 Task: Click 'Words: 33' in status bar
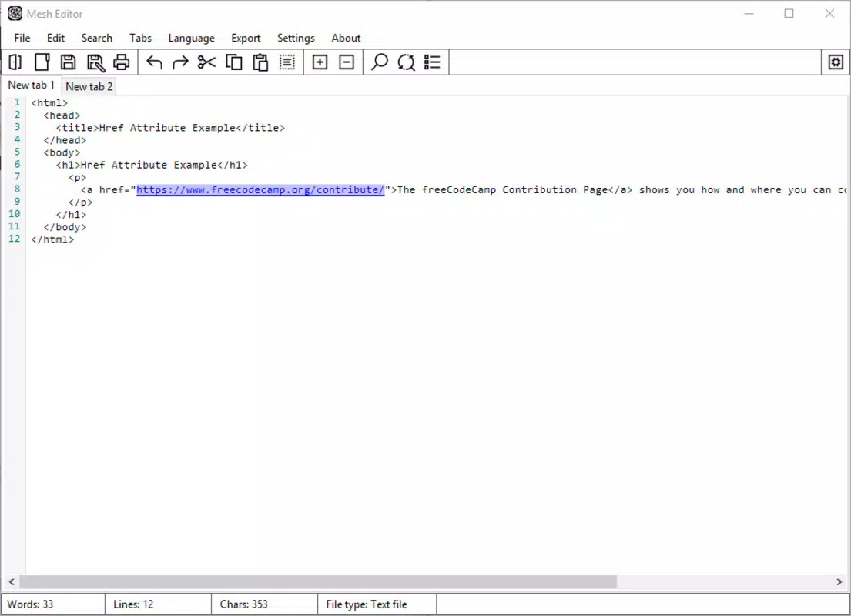(x=30, y=604)
